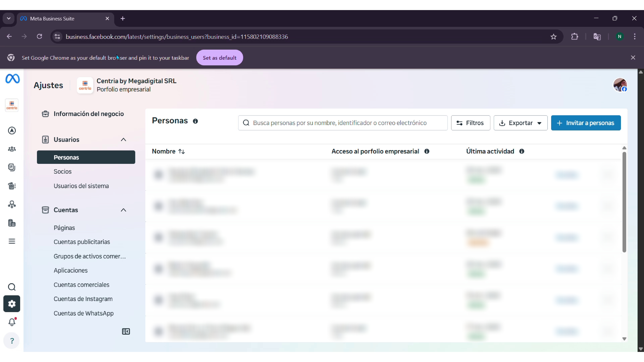Click the search personas input field

point(342,123)
